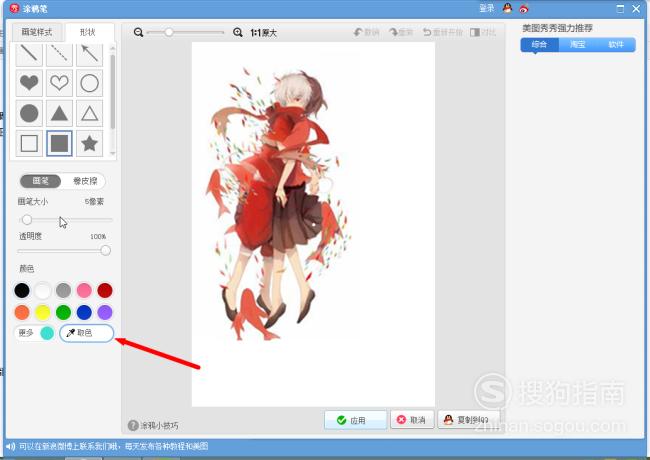Pick the black color swatch
The height and width of the screenshot is (460, 650).
pyautogui.click(x=22, y=291)
